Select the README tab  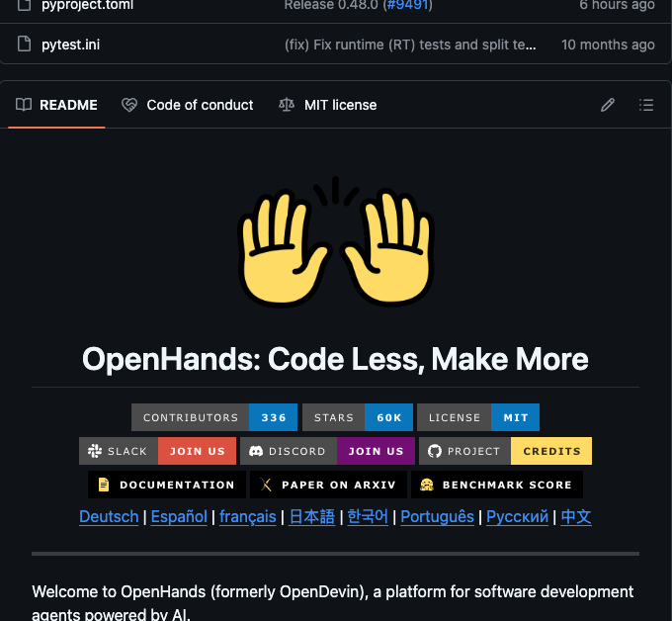pyautogui.click(x=56, y=105)
